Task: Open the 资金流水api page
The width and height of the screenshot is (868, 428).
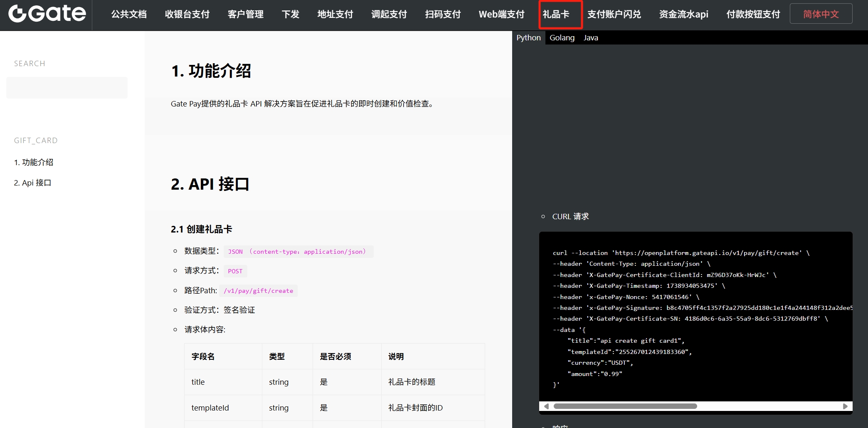Action: [683, 15]
